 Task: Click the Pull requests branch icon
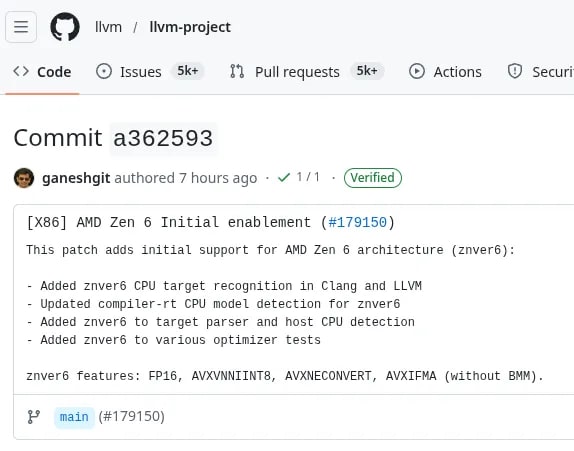click(x=237, y=71)
